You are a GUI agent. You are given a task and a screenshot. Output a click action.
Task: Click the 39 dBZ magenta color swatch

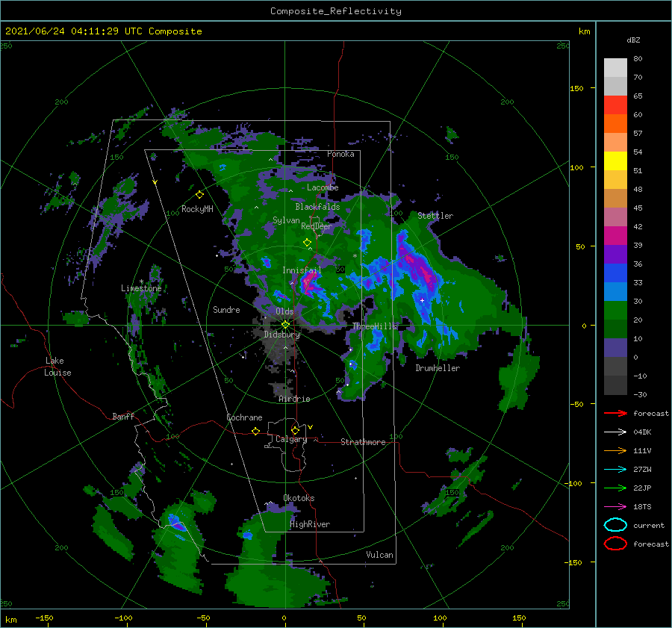615,236
